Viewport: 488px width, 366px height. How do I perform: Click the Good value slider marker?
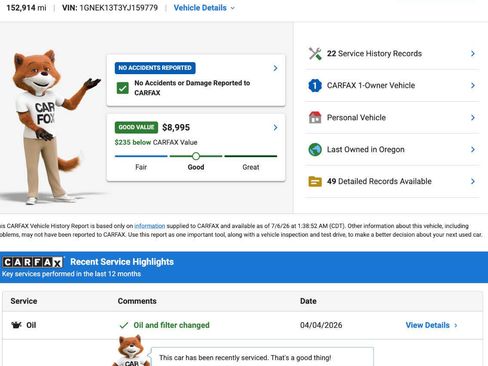pyautogui.click(x=196, y=156)
